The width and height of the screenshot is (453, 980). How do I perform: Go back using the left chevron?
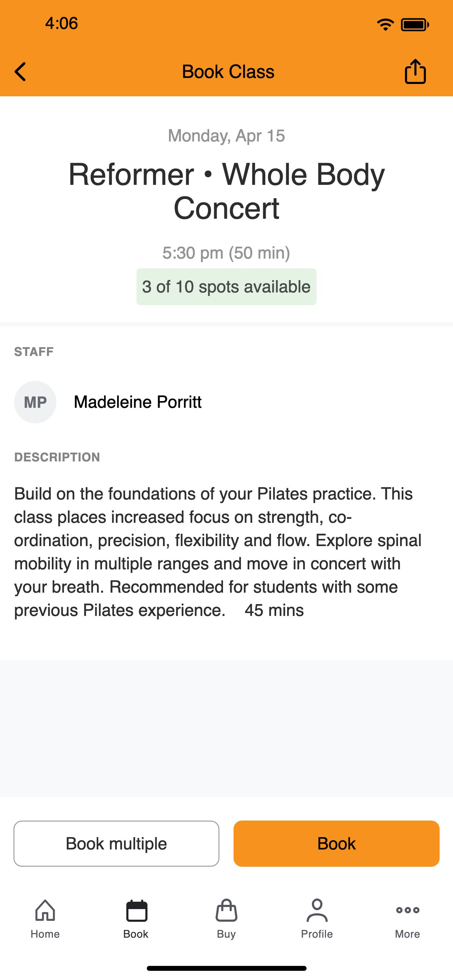[x=20, y=72]
